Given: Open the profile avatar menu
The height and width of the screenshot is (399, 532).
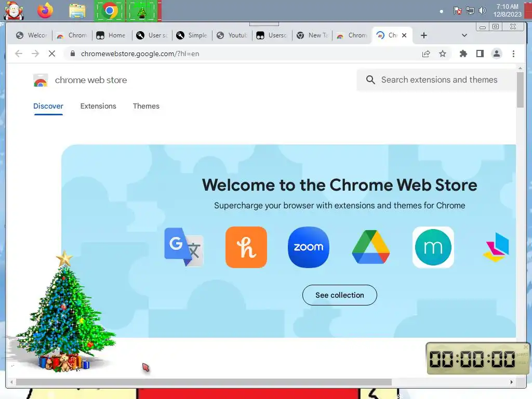Looking at the screenshot, I should (x=496, y=54).
